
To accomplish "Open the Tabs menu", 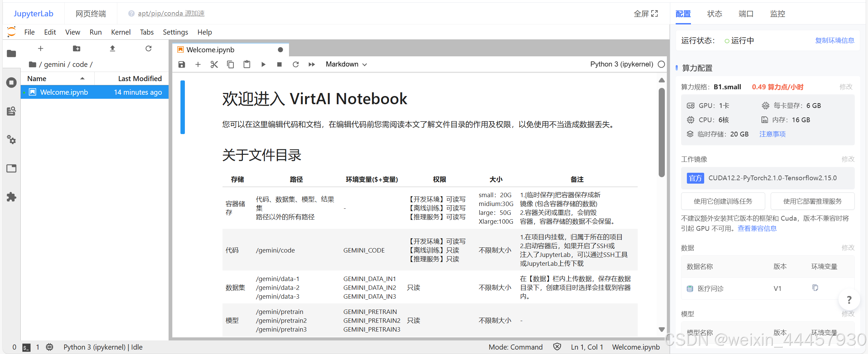I will 147,32.
